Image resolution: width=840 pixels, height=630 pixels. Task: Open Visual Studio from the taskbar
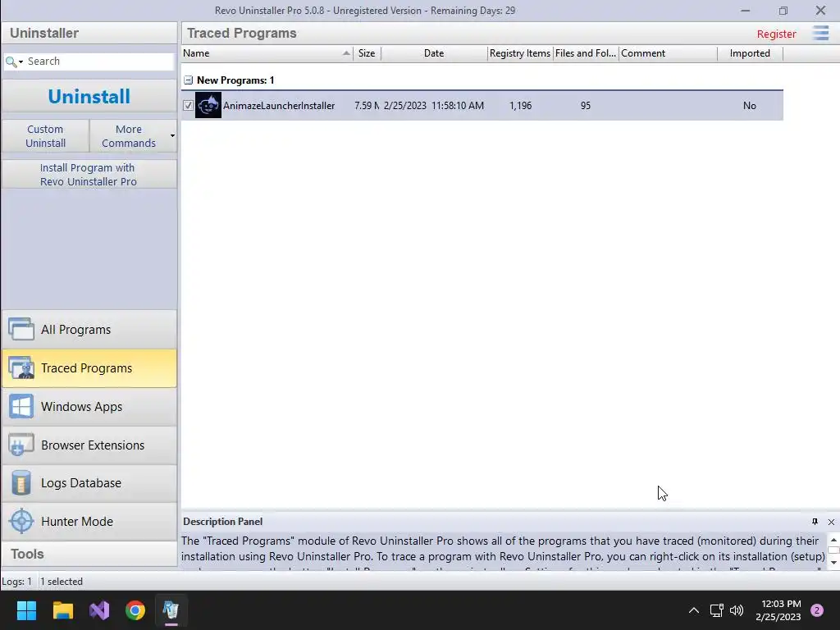coord(99,610)
